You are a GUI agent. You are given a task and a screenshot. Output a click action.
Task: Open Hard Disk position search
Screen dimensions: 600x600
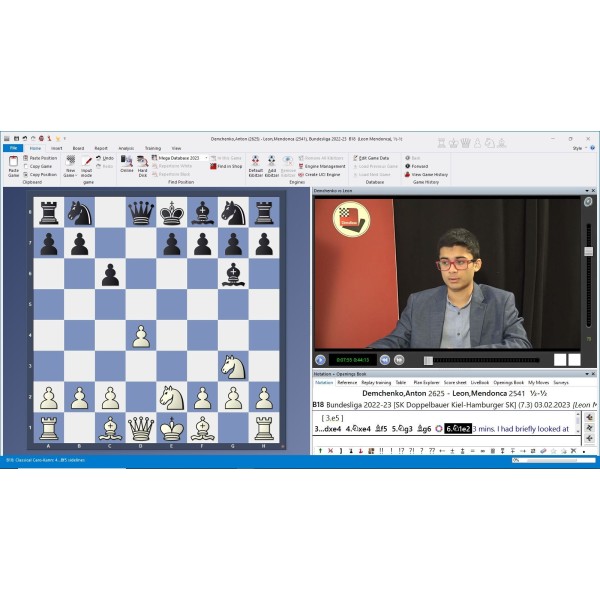pyautogui.click(x=142, y=166)
